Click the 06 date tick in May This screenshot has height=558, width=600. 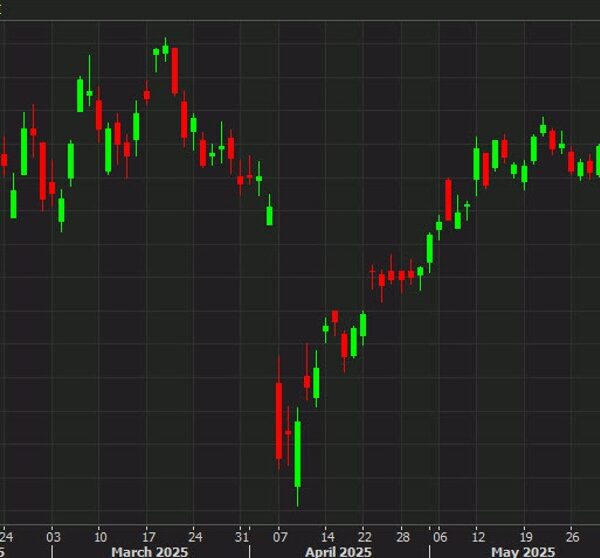(x=439, y=534)
